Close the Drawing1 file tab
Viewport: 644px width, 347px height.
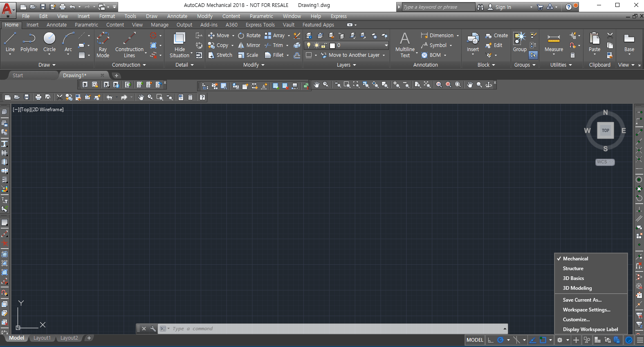point(102,75)
